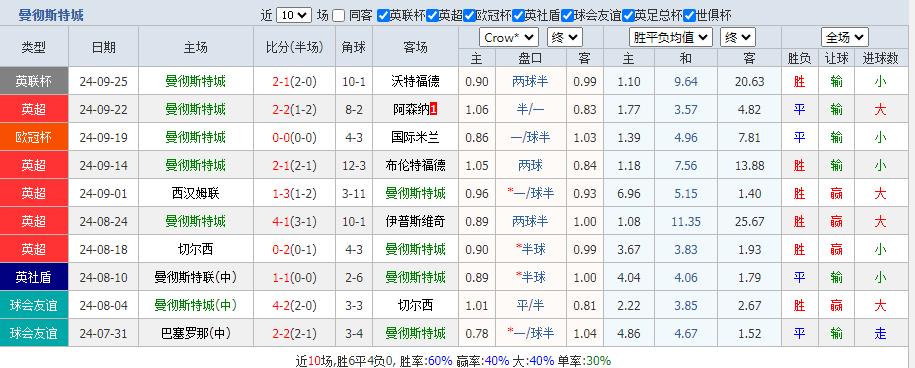The width and height of the screenshot is (915, 368).
Task: Click the handicap 两球 in the 布伦特福德 row
Action: pyautogui.click(x=530, y=166)
